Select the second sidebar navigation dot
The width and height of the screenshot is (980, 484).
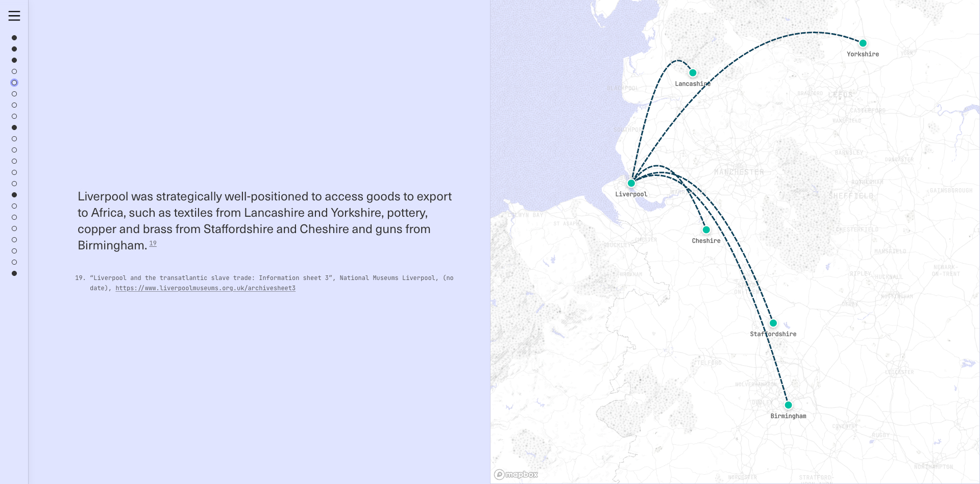coord(14,49)
